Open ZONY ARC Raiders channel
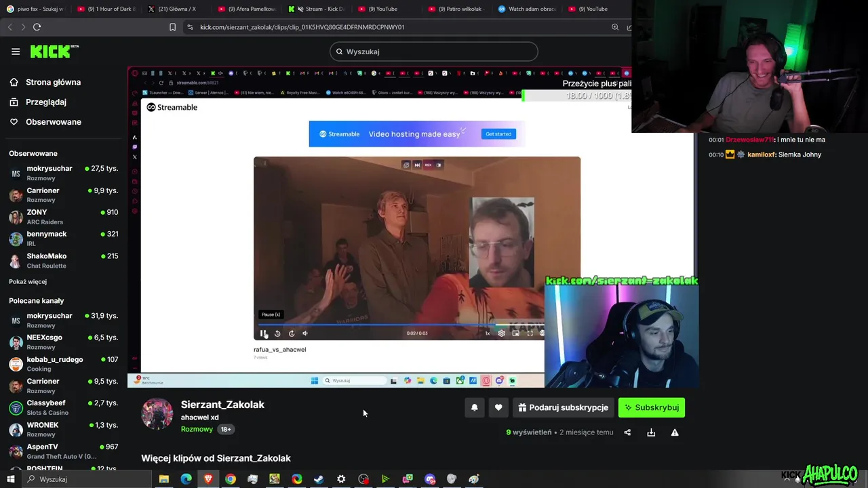This screenshot has width=868, height=488. click(64, 217)
